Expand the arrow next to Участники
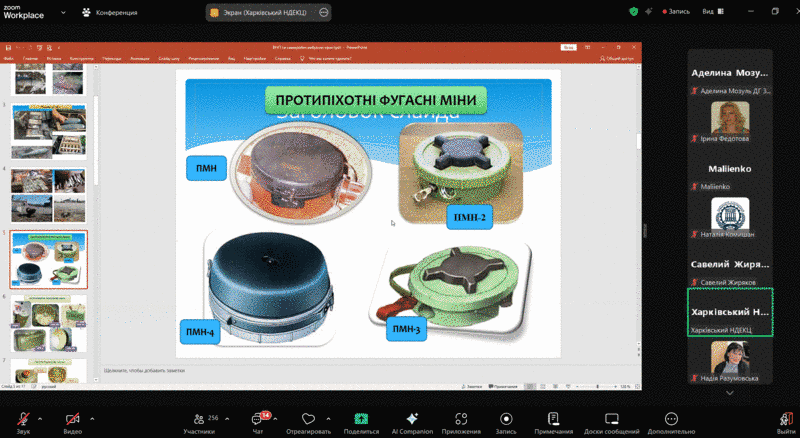 (227, 419)
